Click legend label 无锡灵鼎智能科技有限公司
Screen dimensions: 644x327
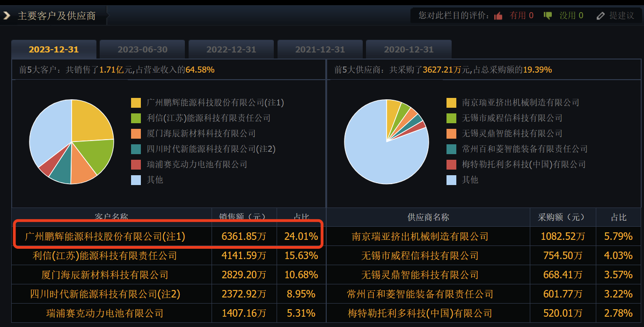[x=512, y=134]
